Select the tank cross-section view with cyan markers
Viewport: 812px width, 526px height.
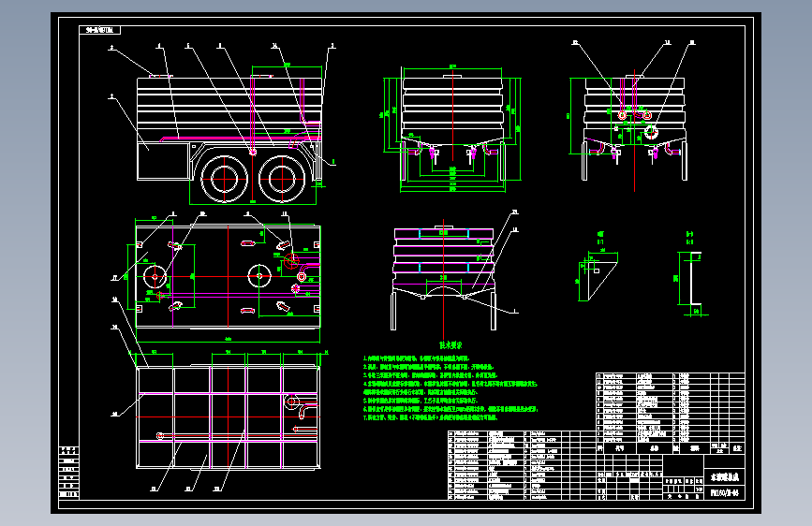click(444, 276)
